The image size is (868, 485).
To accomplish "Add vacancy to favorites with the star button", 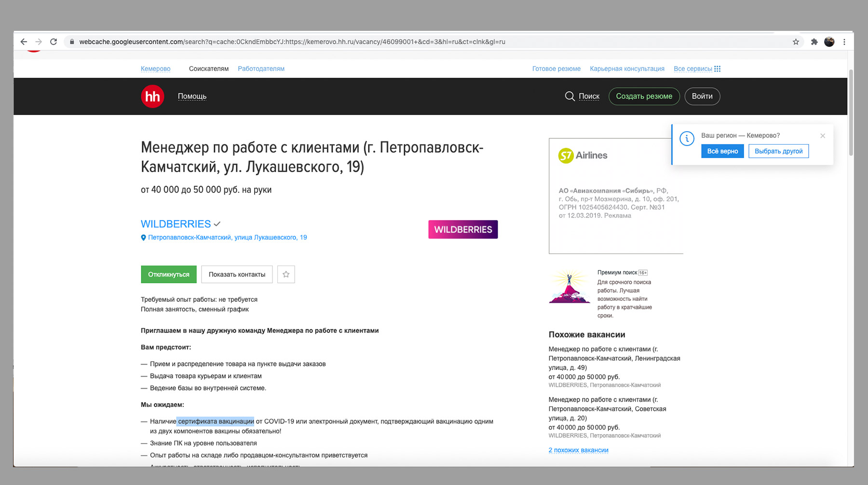I will (x=286, y=274).
